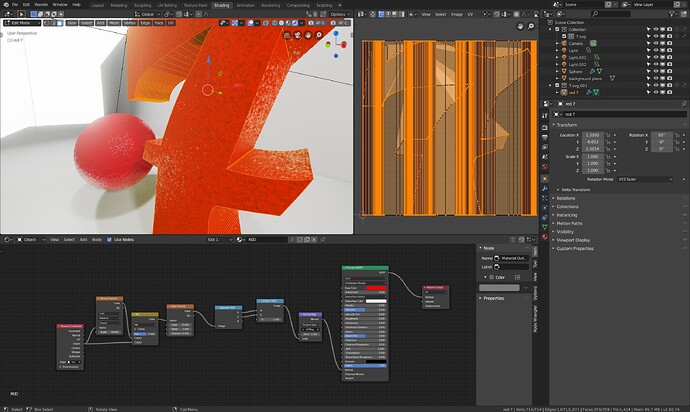Open the File menu
The width and height of the screenshot is (690, 412).
[15, 4]
